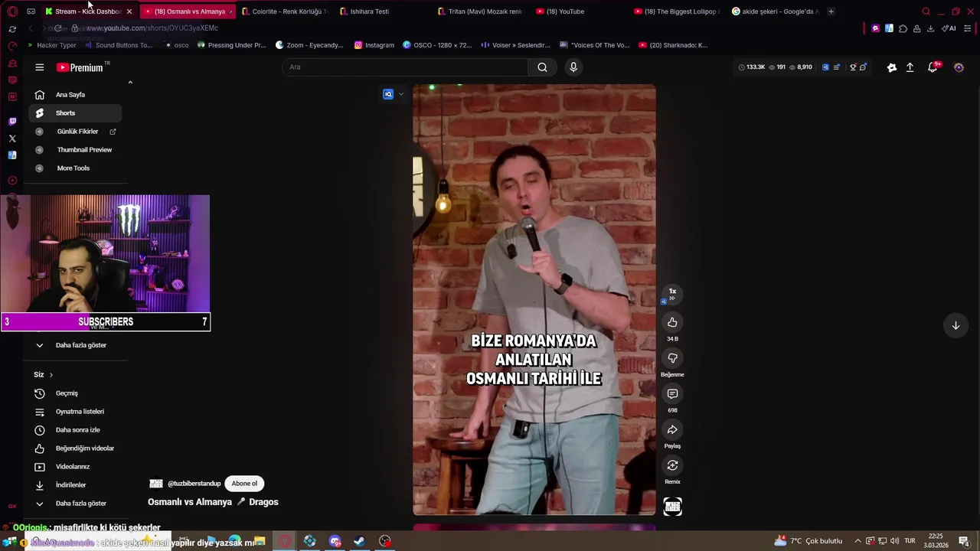Select the Osmanlı vs Almanya tab
Image resolution: width=980 pixels, height=551 pixels.
pos(189,11)
